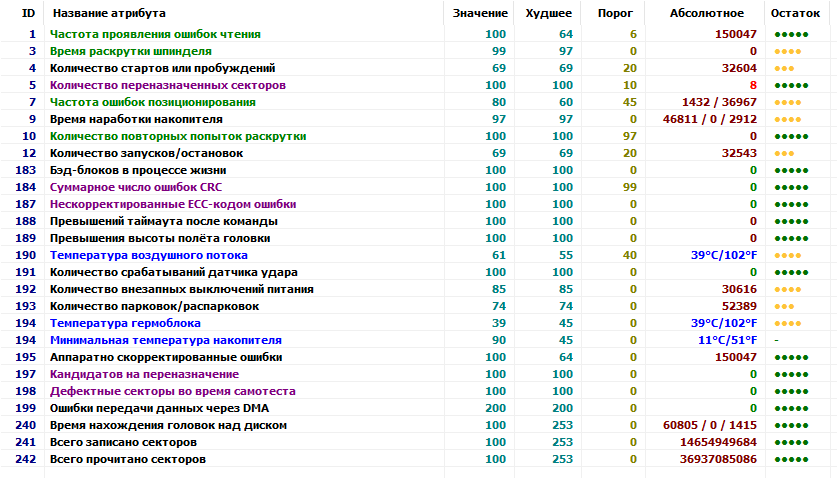This screenshot has height=478, width=837.
Task: Click the Остаток column header
Action: point(796,13)
